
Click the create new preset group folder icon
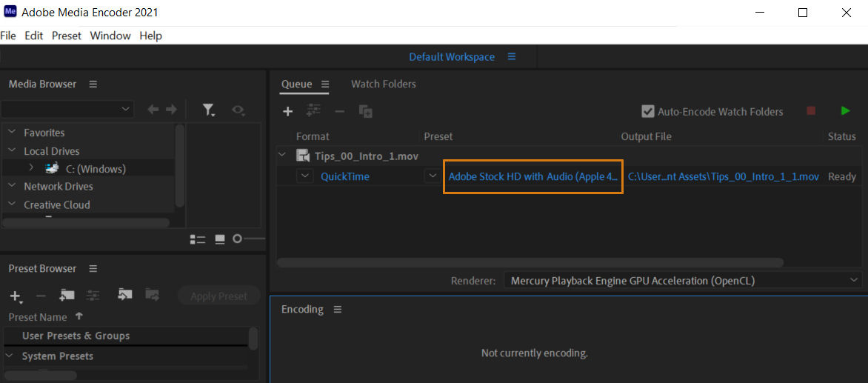[x=67, y=296]
